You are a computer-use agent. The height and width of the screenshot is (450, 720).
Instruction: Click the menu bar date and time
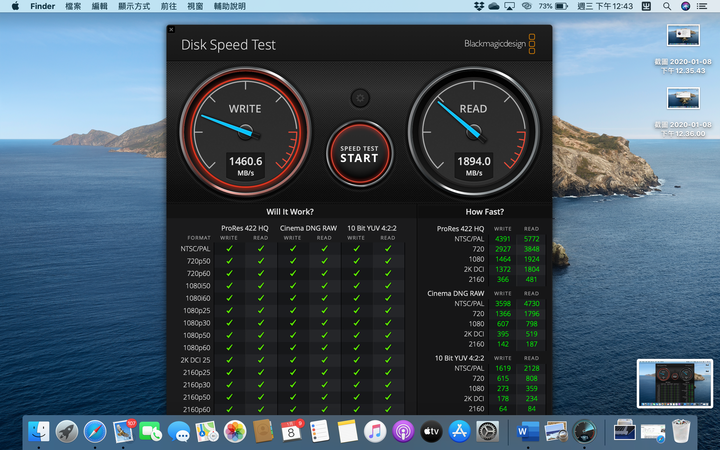coord(605,6)
